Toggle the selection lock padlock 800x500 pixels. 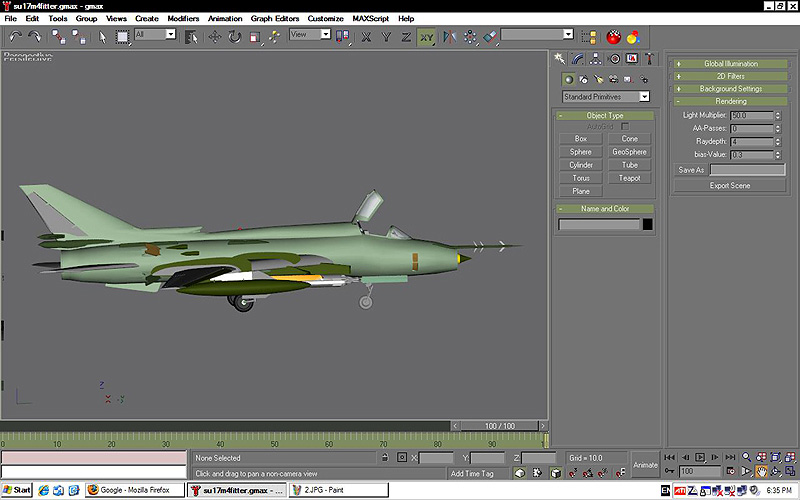383,458
